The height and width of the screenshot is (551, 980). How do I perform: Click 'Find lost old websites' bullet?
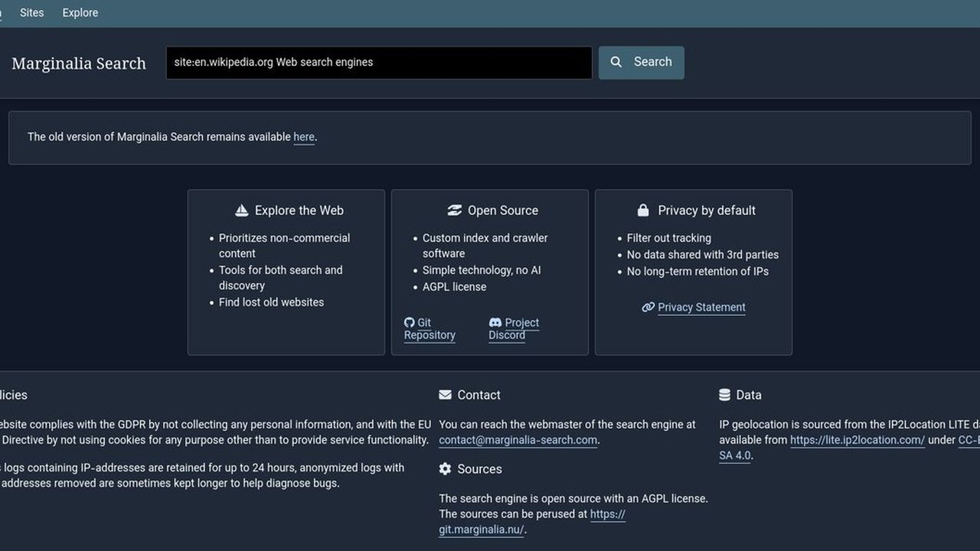(x=271, y=302)
